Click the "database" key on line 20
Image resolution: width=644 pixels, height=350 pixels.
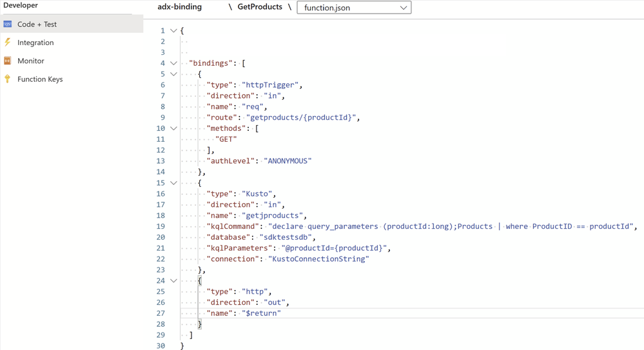pos(228,237)
